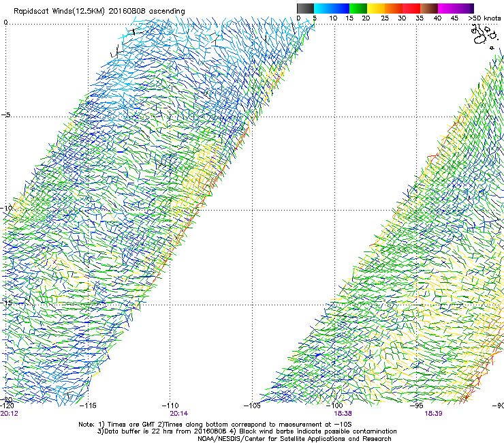
Task: Click the '40' label under the color legend
Action: point(437,18)
